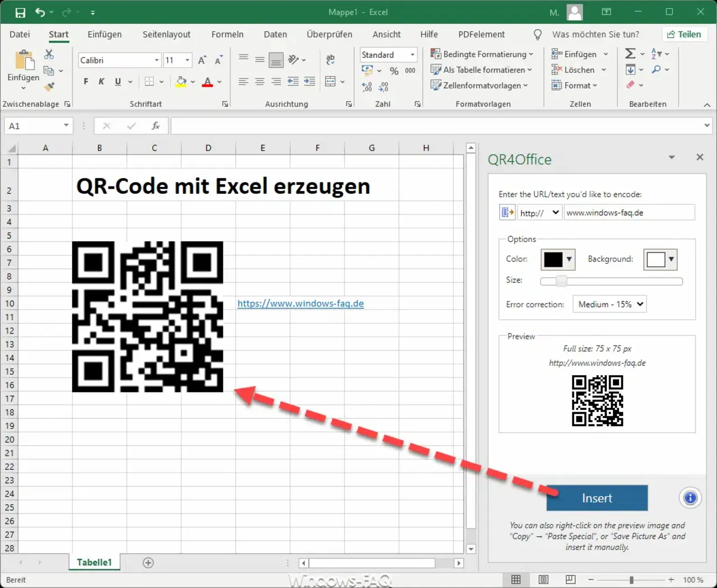
Task: Switch to the Einfügen ribbon tab
Action: click(105, 34)
